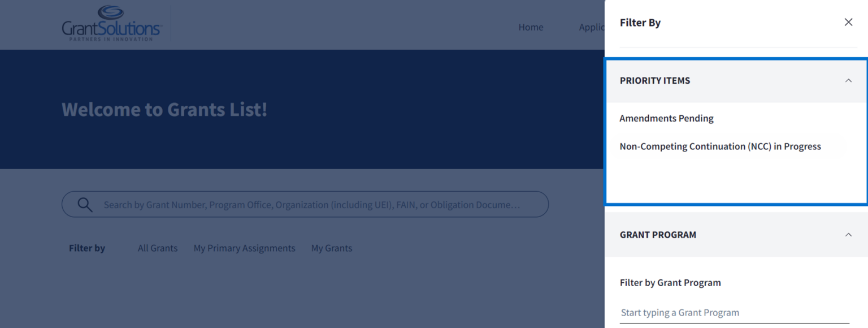Switch to My Primary Assignments filter
The height and width of the screenshot is (328, 868).
point(244,248)
